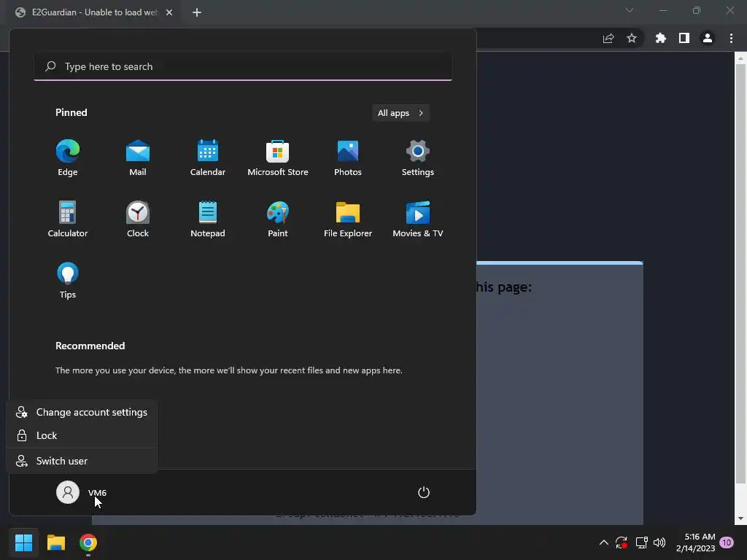This screenshot has height=560, width=747.
Task: Launch Notepad from Pinned
Action: coord(208,219)
